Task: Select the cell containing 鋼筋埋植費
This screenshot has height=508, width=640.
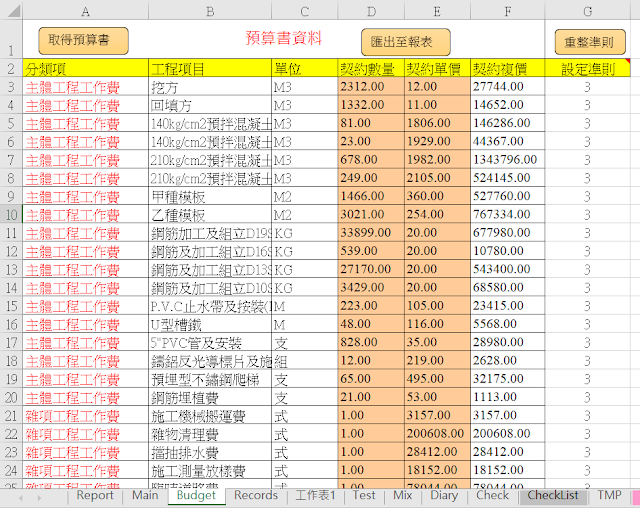Action: 210,397
